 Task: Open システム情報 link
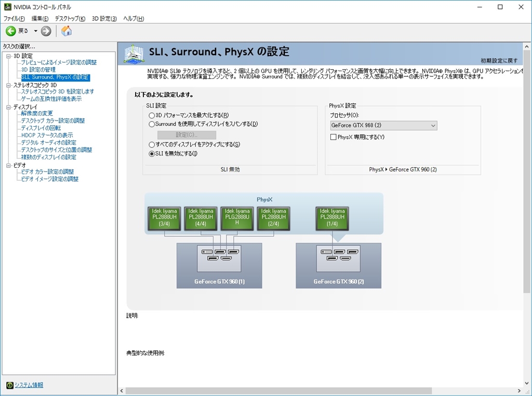click(x=29, y=385)
